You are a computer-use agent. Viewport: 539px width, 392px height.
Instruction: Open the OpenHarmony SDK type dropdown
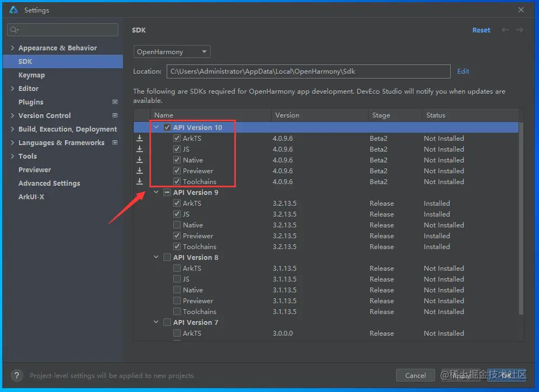172,51
